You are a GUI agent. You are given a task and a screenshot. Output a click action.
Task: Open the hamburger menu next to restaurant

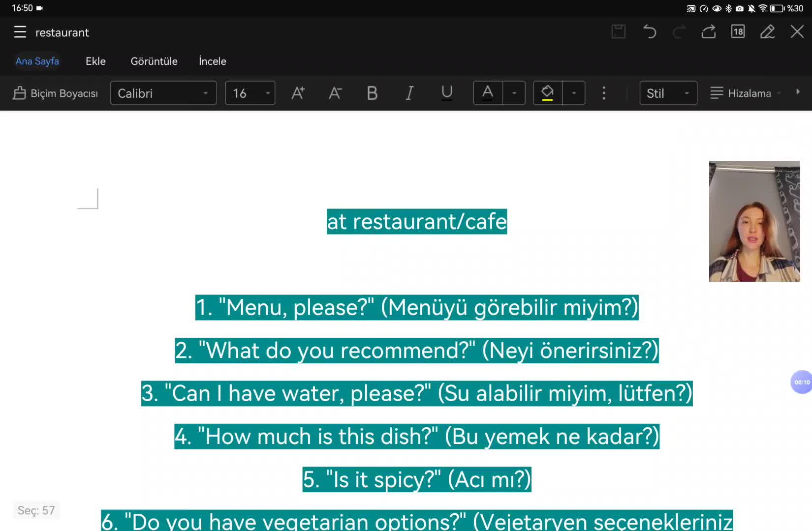tap(20, 32)
